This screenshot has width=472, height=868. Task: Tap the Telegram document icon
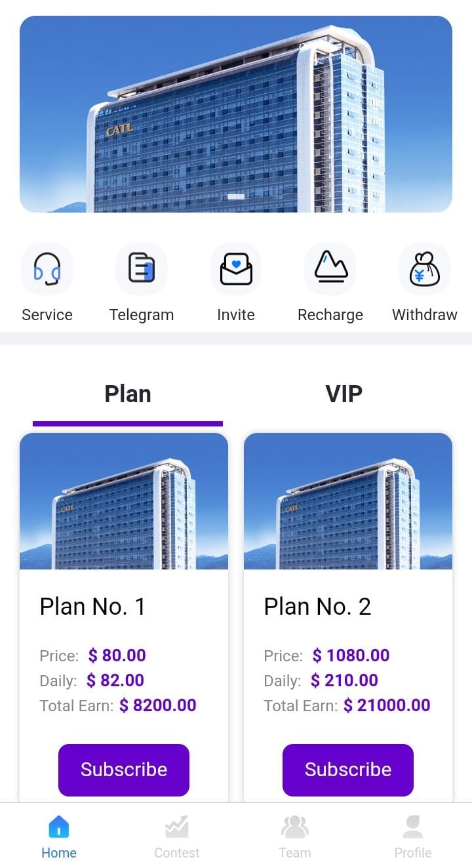tap(142, 269)
